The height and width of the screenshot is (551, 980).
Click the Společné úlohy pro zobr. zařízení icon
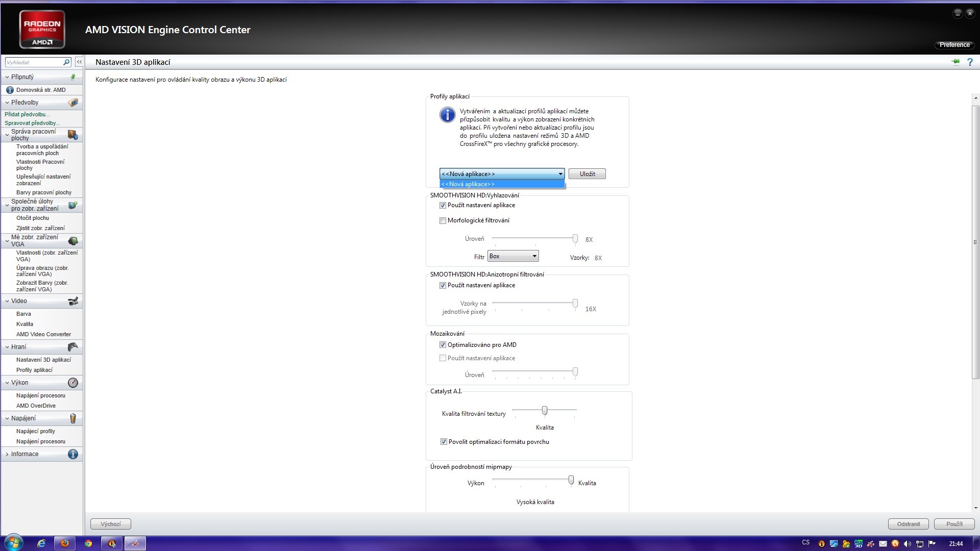[72, 205]
